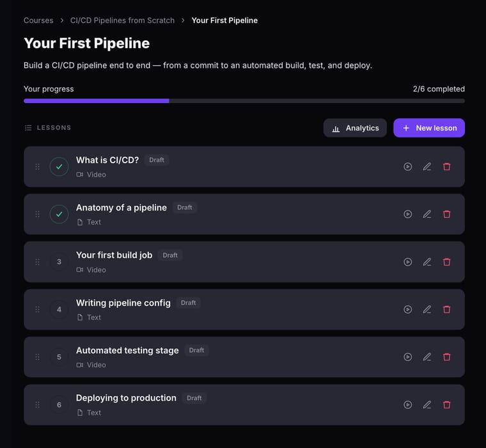The width and height of the screenshot is (486, 448).
Task: Click drag handle of 'Anatomy of a pipeline'
Action: [x=38, y=214]
